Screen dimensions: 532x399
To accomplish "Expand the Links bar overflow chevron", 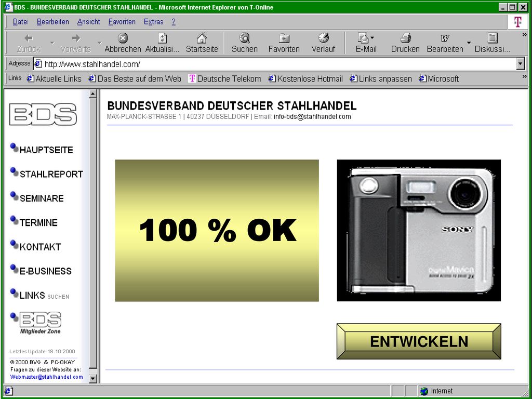I will pyautogui.click(x=525, y=77).
